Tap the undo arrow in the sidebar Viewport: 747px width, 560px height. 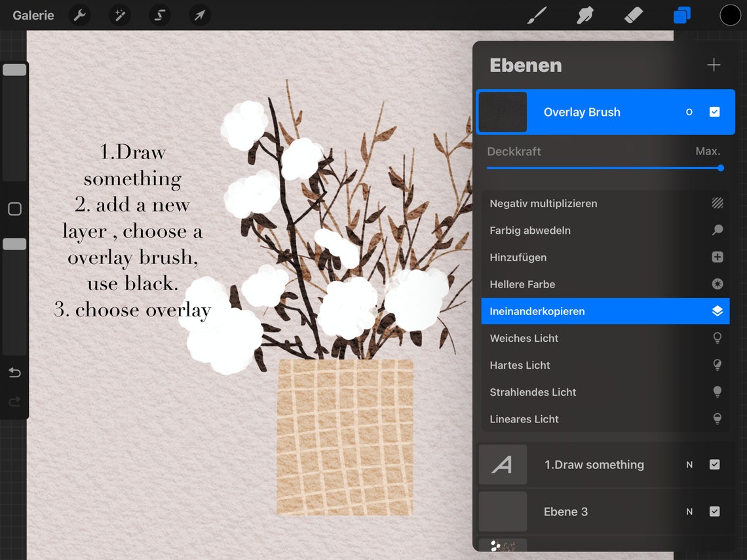click(14, 372)
